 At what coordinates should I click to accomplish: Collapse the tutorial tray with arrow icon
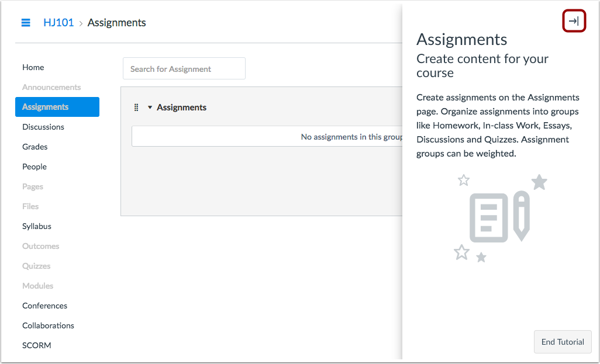574,22
